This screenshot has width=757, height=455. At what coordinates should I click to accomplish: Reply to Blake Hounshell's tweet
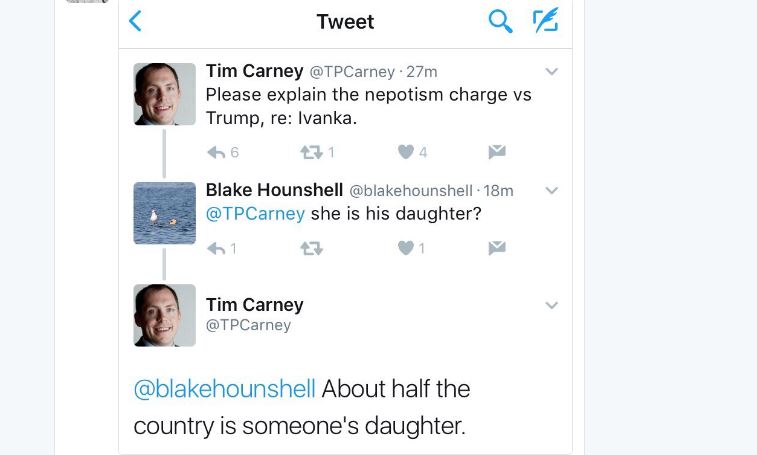coord(215,248)
